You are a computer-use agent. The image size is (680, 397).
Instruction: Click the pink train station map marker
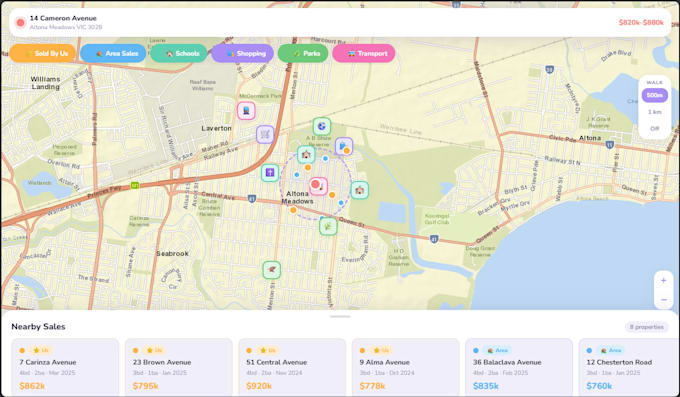point(246,111)
